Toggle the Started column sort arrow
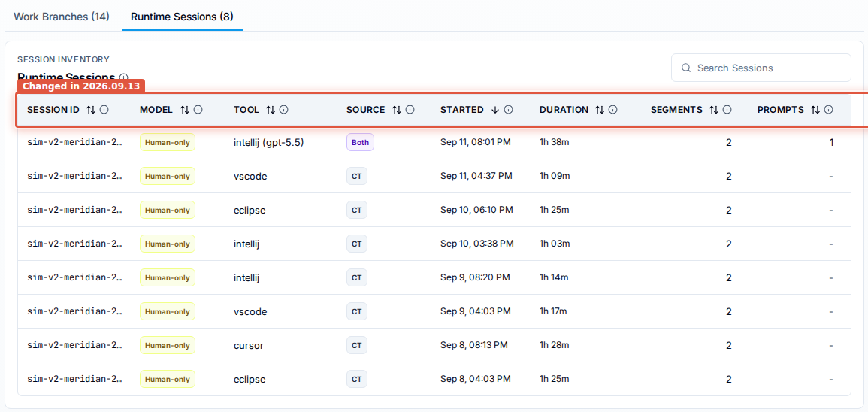This screenshot has height=412, width=868. click(495, 110)
